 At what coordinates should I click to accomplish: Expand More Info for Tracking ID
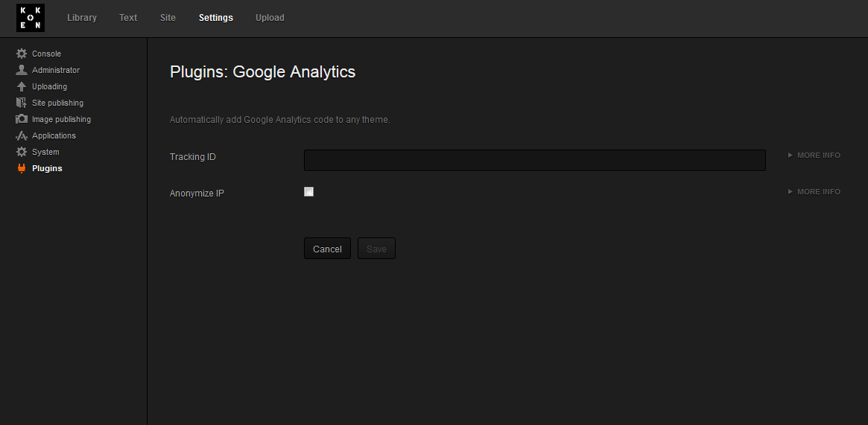tap(814, 156)
